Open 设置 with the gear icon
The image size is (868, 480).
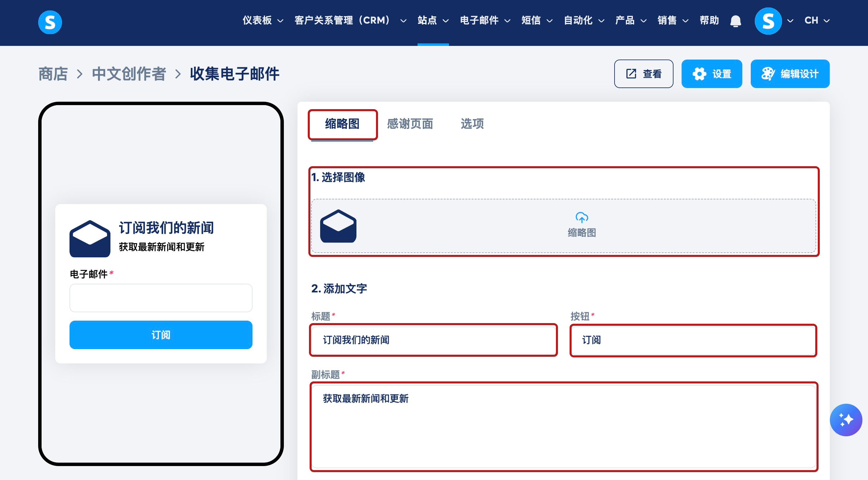(711, 74)
